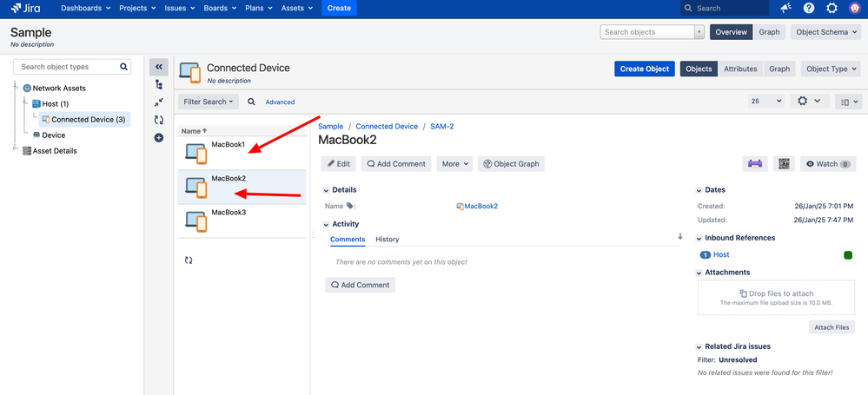Show the QR code for the object
The image size is (868, 395).
click(x=784, y=164)
